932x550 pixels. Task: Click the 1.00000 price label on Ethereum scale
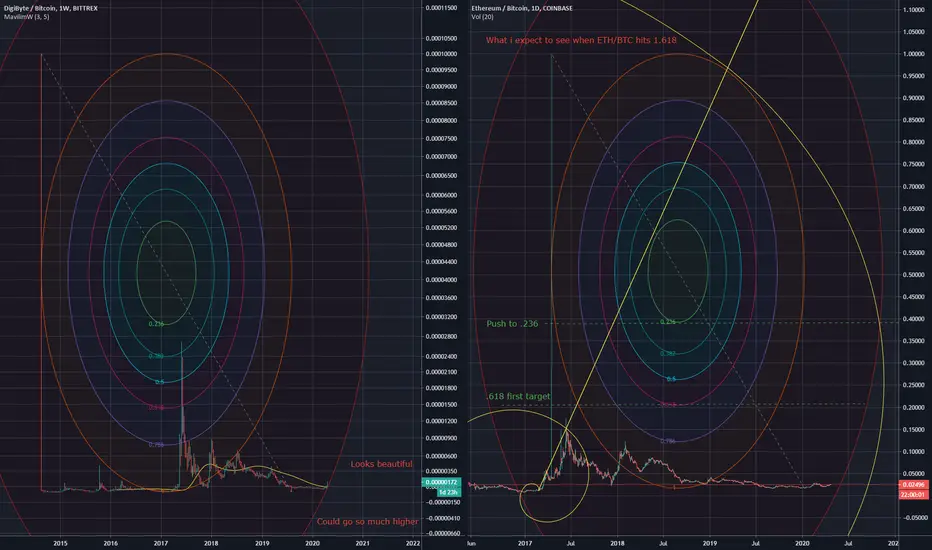(914, 54)
